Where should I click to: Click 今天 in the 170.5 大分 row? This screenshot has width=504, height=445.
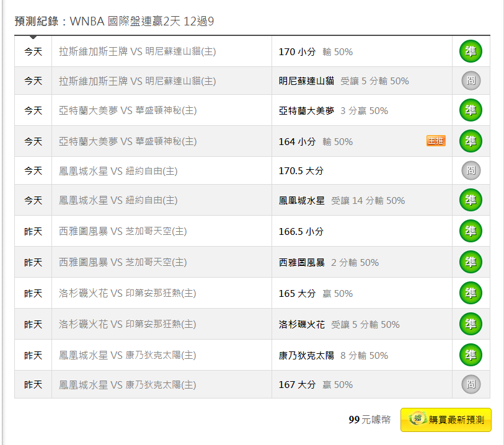[33, 171]
